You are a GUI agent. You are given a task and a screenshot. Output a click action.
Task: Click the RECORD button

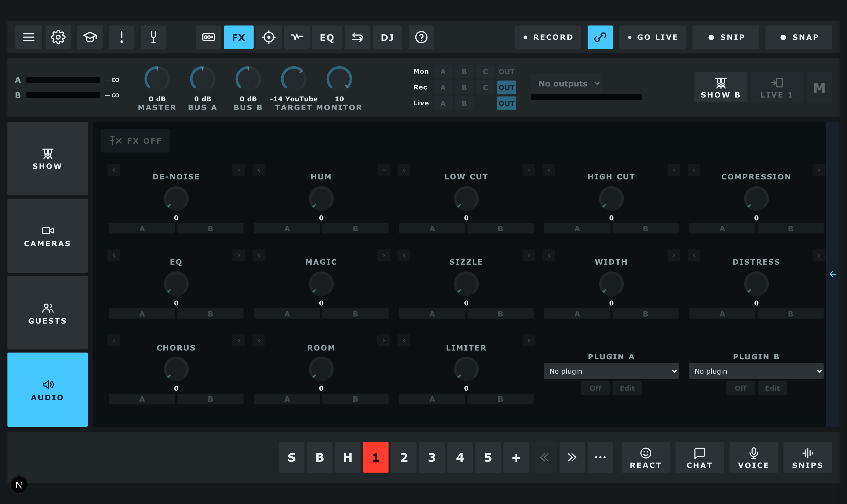point(548,37)
